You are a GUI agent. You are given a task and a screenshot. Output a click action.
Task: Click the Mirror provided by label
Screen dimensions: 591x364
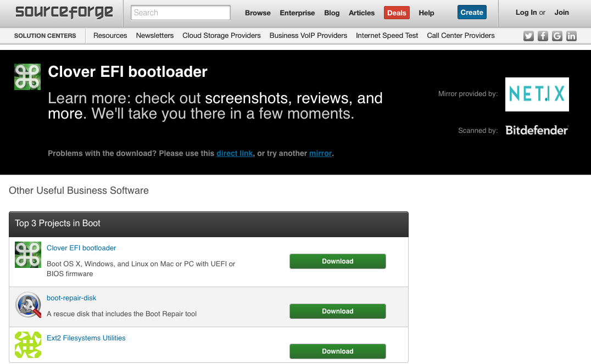(x=468, y=94)
